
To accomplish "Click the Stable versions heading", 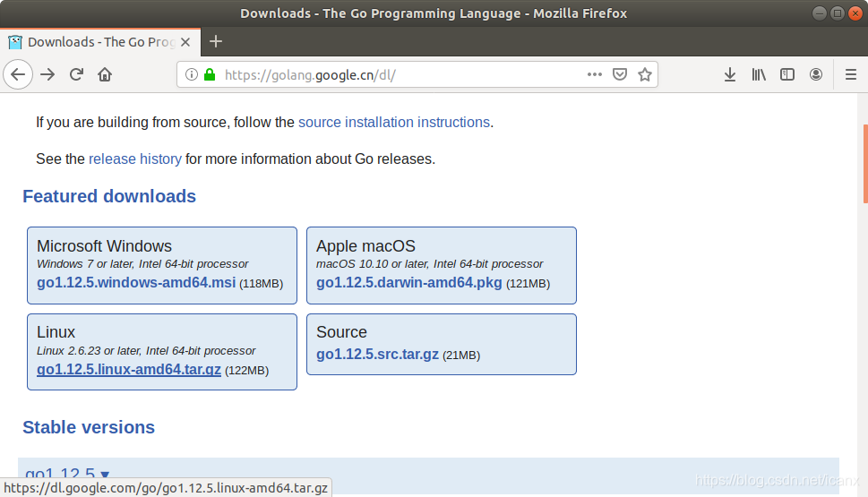I will point(89,427).
